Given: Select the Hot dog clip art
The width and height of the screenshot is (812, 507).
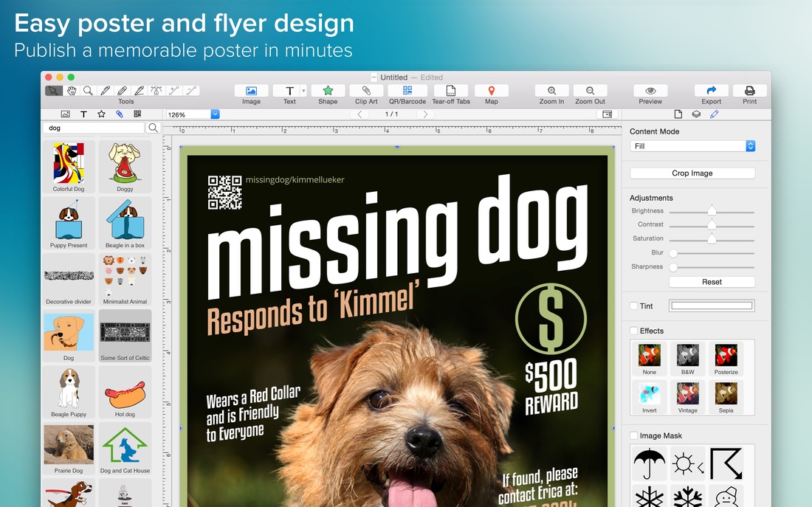Looking at the screenshot, I should 125,392.
